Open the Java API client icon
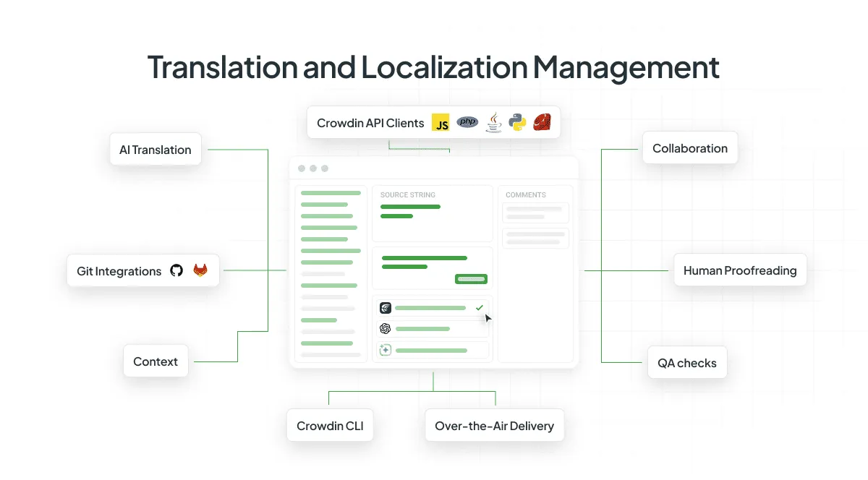This screenshot has width=868, height=480. click(493, 122)
